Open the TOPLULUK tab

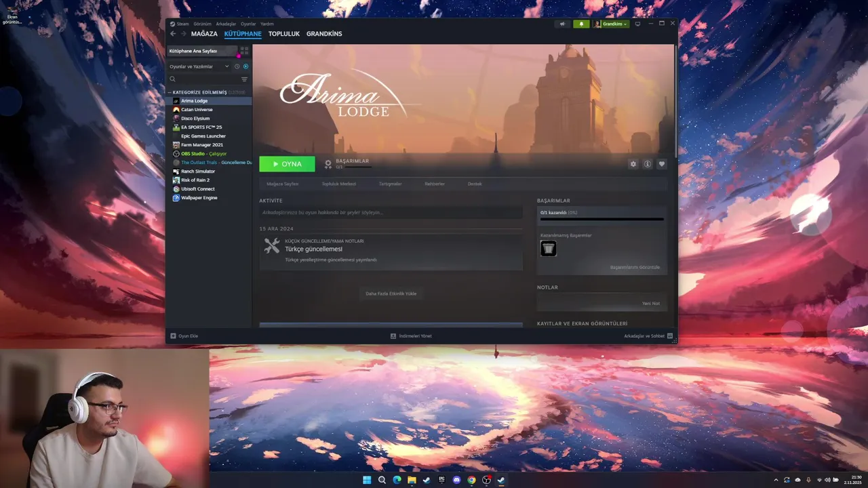pyautogui.click(x=283, y=34)
